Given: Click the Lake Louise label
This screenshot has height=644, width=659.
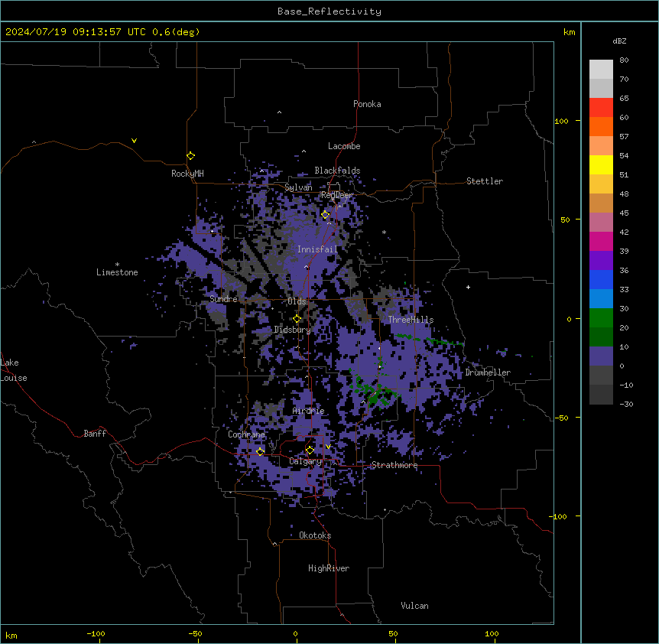Looking at the screenshot, I should tap(13, 370).
